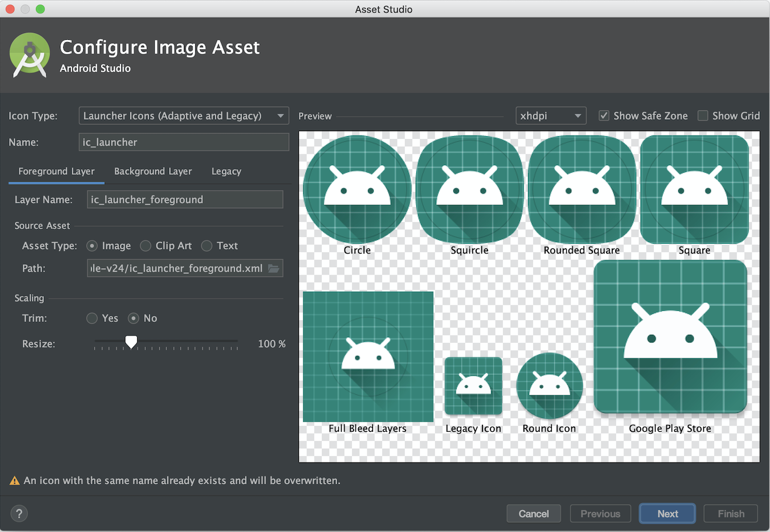Screen dimensions: 770x532
Task: Click the Legacy Icon label text
Action: click(473, 428)
